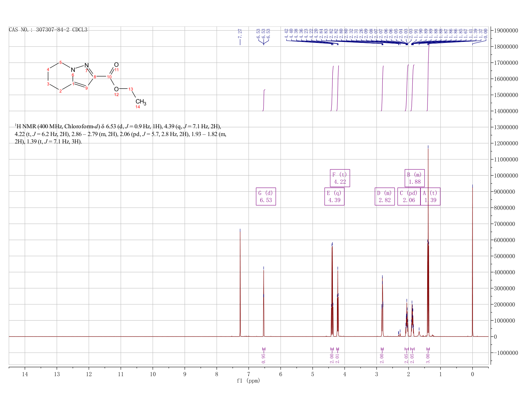Click the singlet peak at 6.53 ppm
Screen dimensions: 532x411
[263, 303]
